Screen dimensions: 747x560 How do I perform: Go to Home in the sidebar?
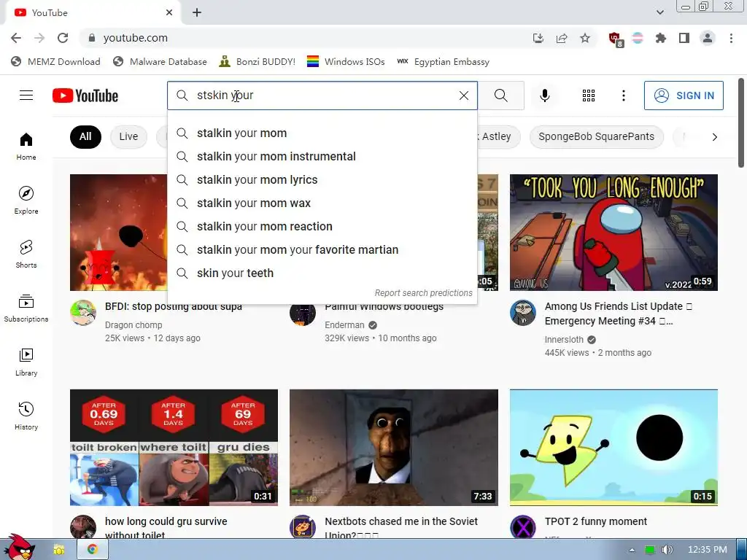coord(26,146)
